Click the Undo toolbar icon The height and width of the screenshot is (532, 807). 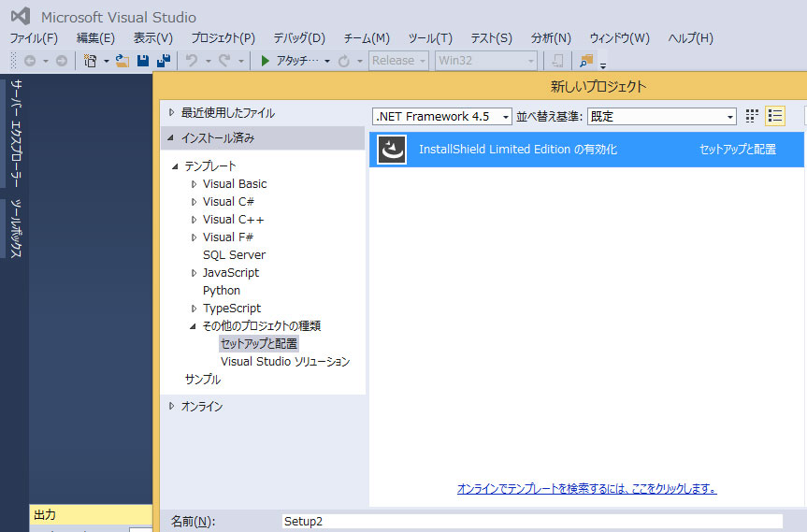(x=192, y=61)
